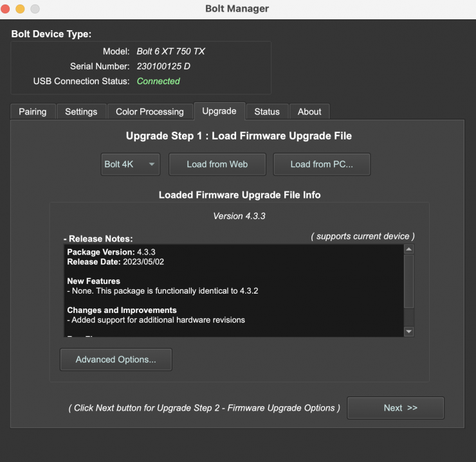This screenshot has height=462, width=476.
Task: Click Load from Web button
Action: 217,164
